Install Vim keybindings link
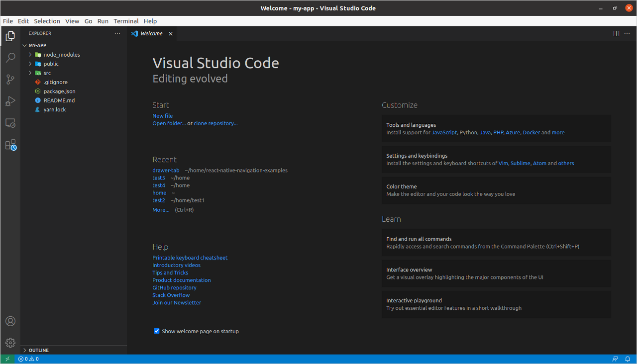The image size is (637, 364). [x=503, y=163]
